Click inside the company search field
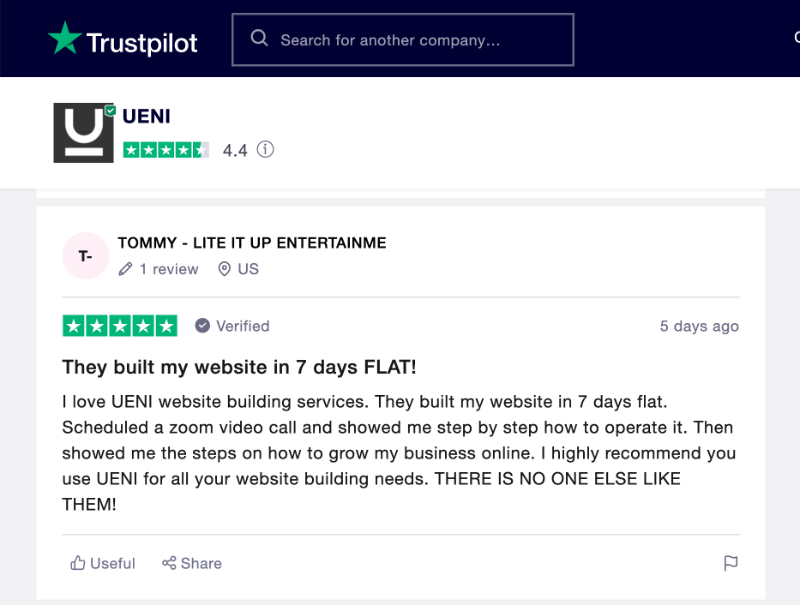This screenshot has width=800, height=605. (x=400, y=39)
